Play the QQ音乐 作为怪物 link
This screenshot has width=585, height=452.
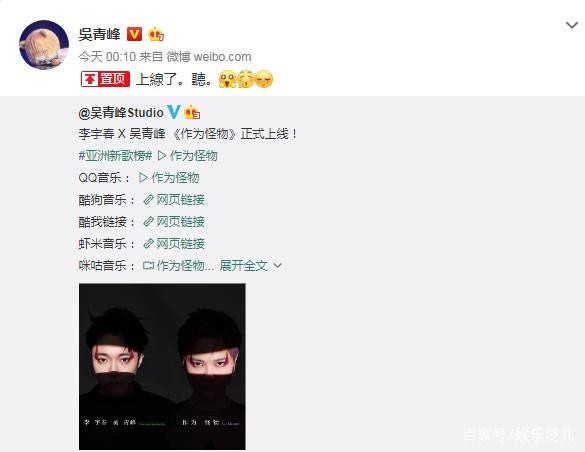click(169, 178)
